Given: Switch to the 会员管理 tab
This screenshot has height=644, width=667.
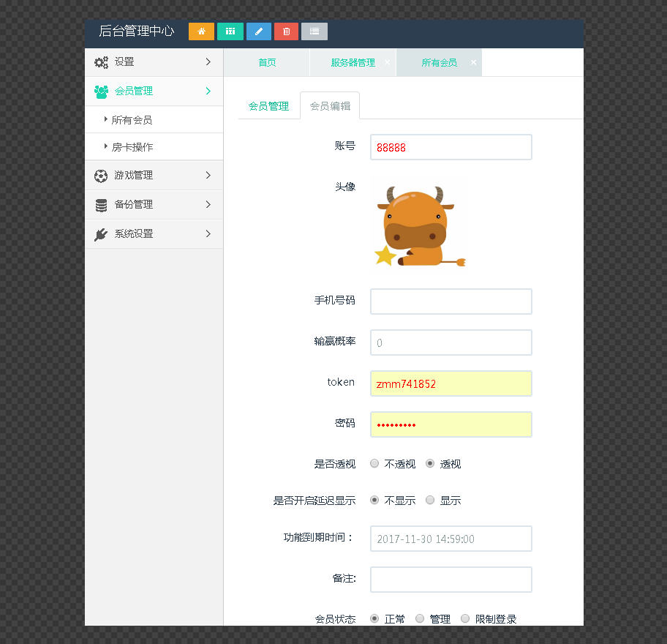Looking at the screenshot, I should 268,105.
